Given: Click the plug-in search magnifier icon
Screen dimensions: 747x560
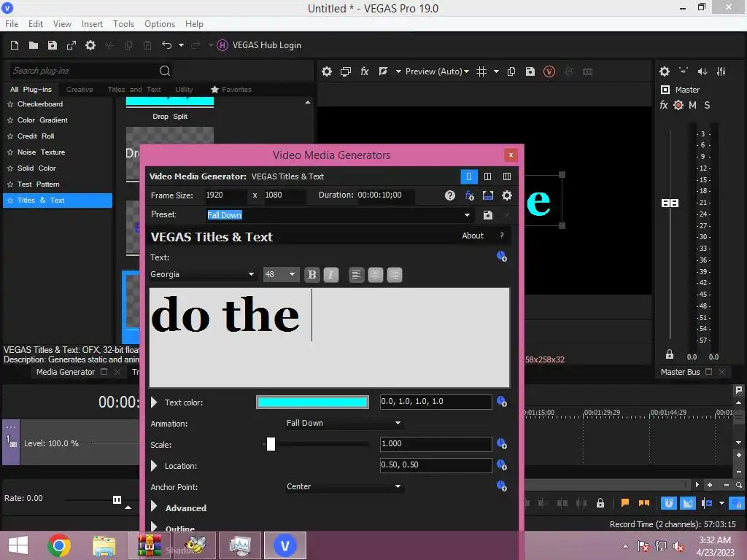Looking at the screenshot, I should click(x=165, y=71).
